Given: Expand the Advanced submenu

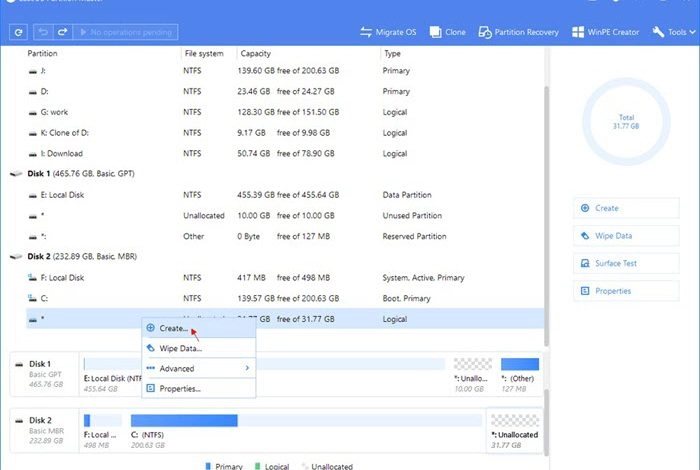Looking at the screenshot, I should [199, 368].
